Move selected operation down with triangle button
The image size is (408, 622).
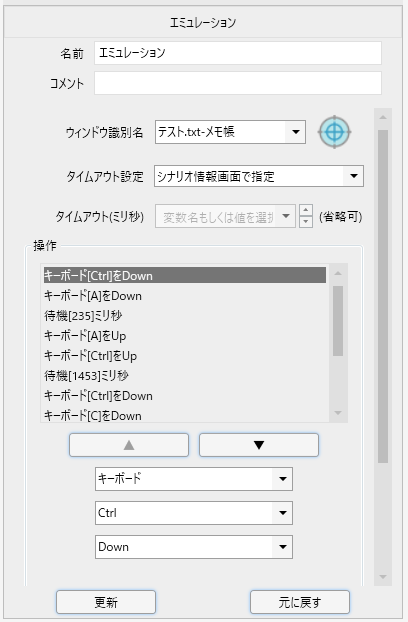pos(259,445)
